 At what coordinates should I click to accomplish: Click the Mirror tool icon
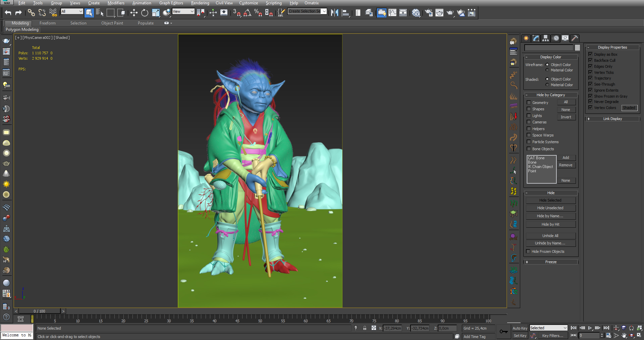pyautogui.click(x=334, y=13)
